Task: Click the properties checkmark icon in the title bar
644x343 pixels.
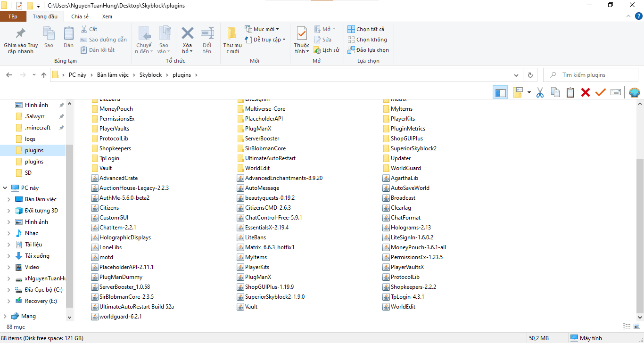Action: tap(19, 6)
